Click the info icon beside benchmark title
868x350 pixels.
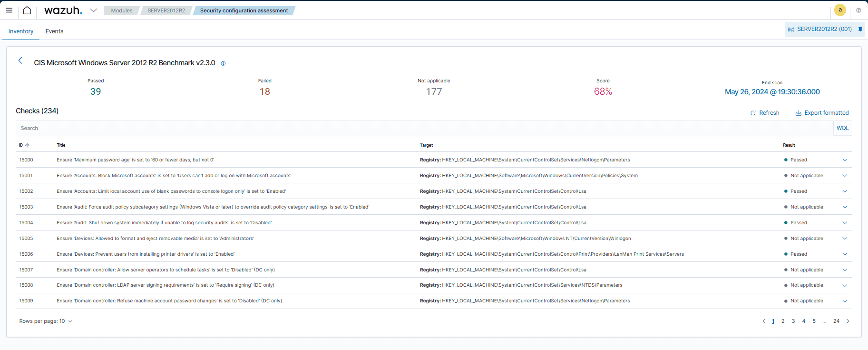pos(223,63)
